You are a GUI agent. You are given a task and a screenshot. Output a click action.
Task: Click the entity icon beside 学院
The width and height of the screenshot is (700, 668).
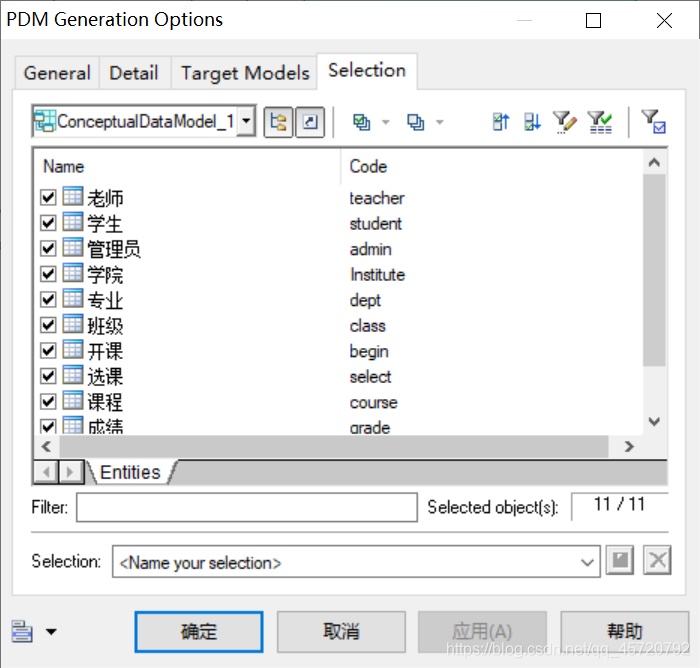tap(72, 272)
